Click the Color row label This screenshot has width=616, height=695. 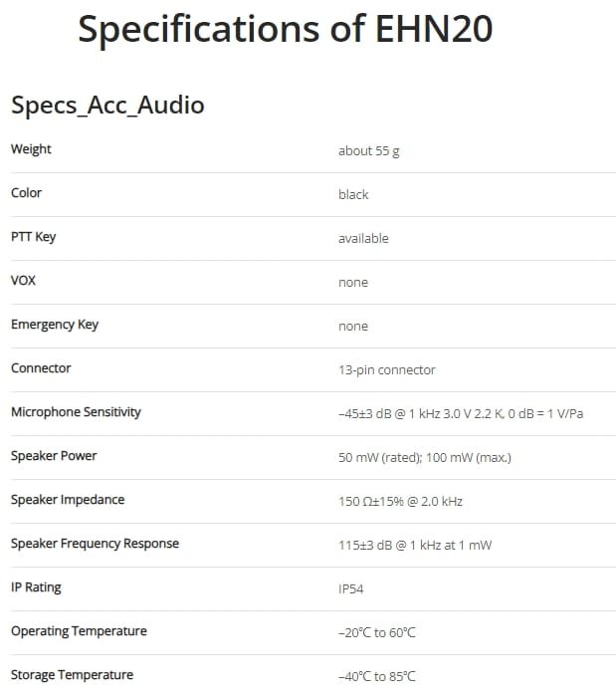point(26,193)
